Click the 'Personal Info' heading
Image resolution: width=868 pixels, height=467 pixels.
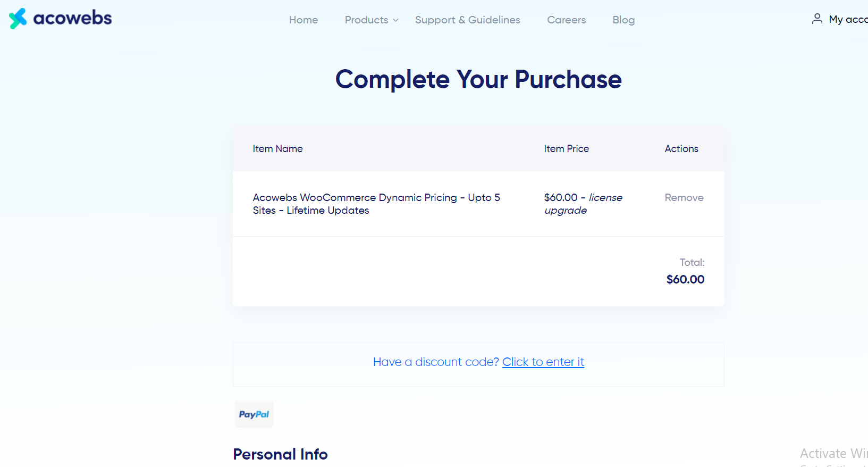[280, 454]
